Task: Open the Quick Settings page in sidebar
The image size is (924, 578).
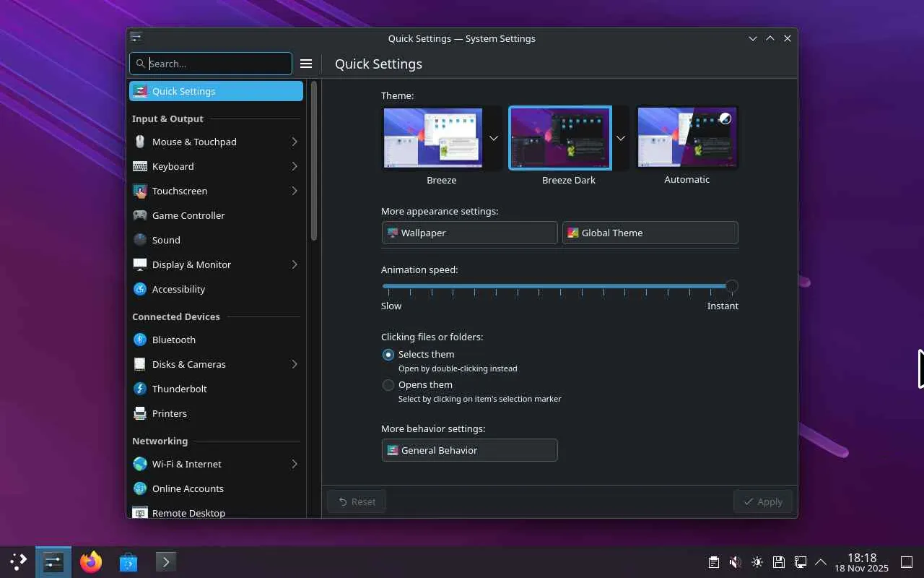Action: (x=216, y=91)
